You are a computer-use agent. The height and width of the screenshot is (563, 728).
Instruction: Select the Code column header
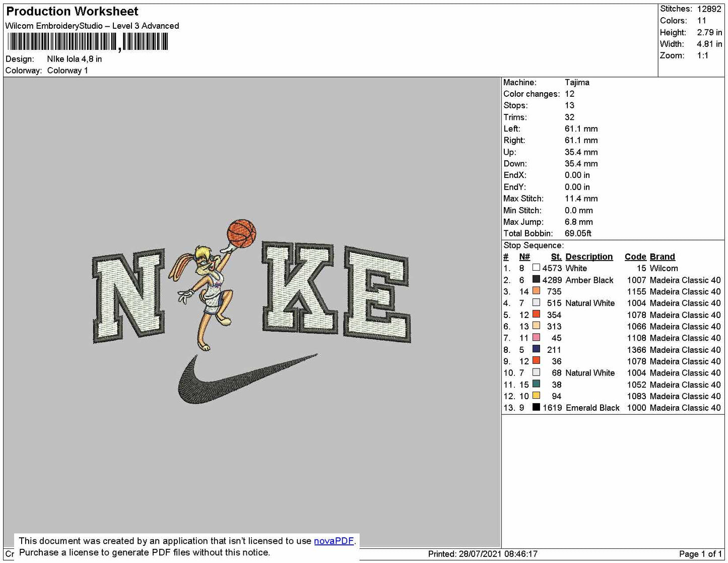[635, 257]
